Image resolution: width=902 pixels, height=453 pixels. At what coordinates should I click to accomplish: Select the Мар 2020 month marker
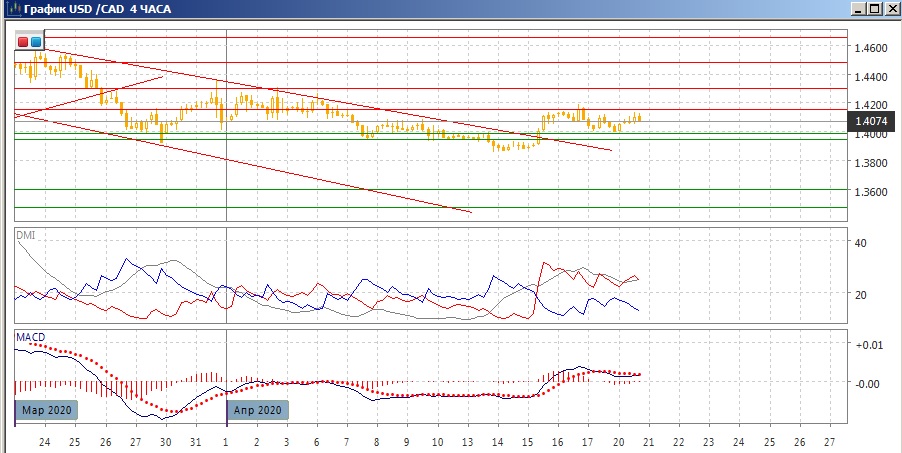point(46,410)
